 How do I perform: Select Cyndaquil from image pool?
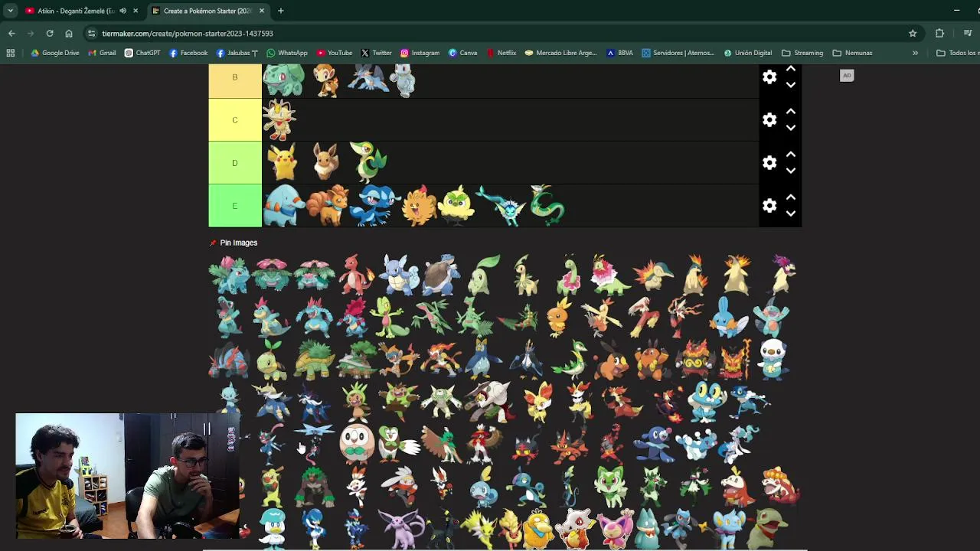(653, 276)
